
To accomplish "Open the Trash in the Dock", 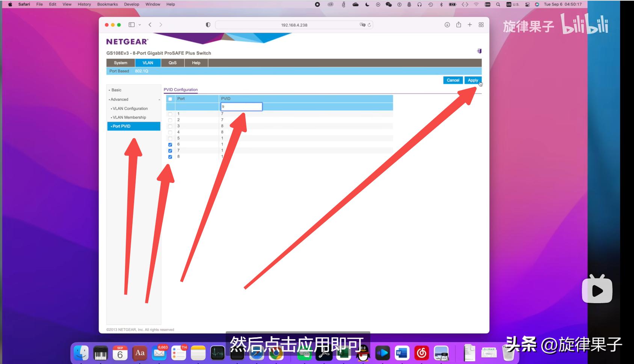I will click(509, 353).
